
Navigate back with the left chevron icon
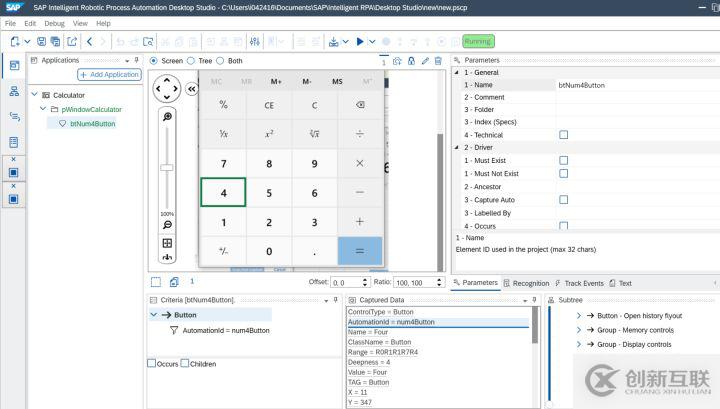click(90, 42)
